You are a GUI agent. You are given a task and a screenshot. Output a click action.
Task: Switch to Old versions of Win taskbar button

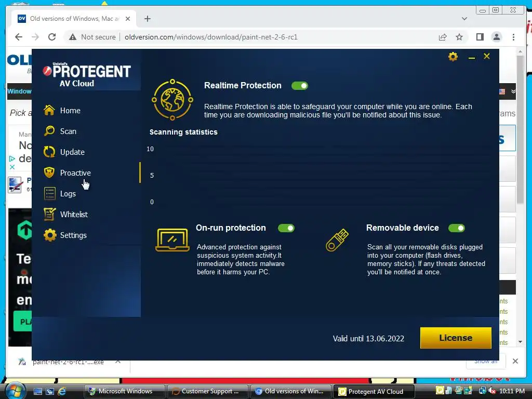tap(290, 391)
